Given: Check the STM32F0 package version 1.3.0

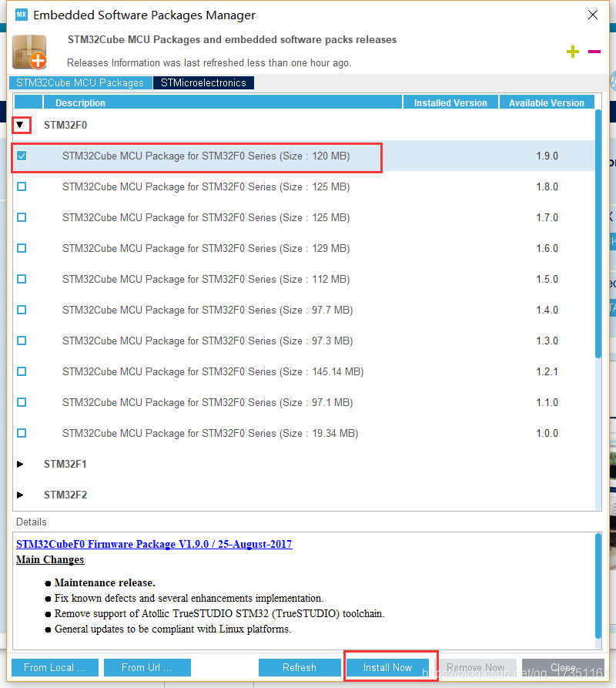Looking at the screenshot, I should [x=22, y=341].
